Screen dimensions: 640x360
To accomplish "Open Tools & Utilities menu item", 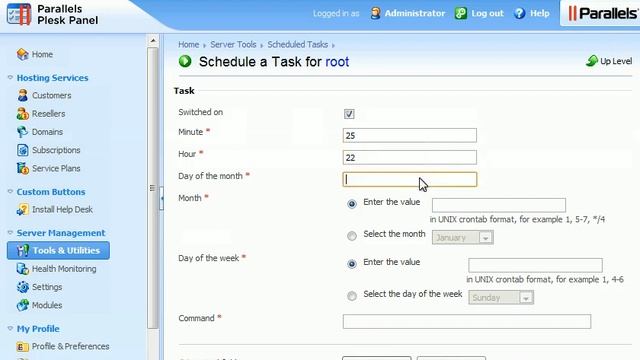I will pos(58,251).
